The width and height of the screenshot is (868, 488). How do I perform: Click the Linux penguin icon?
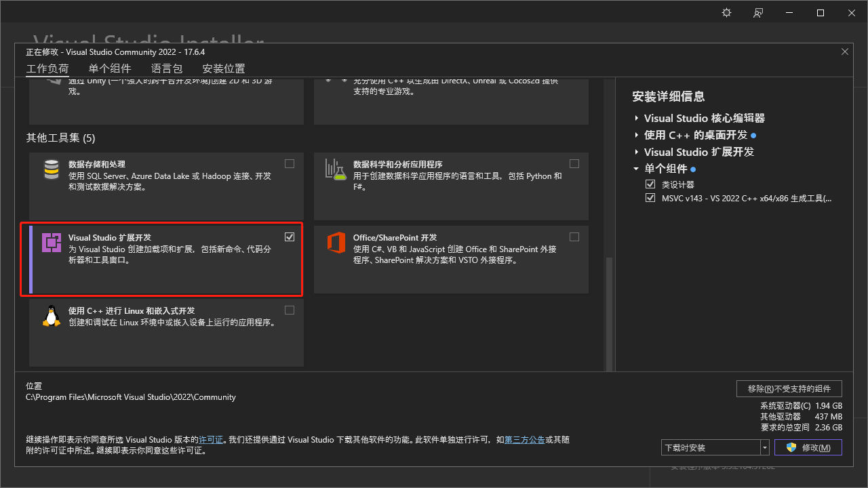point(52,316)
